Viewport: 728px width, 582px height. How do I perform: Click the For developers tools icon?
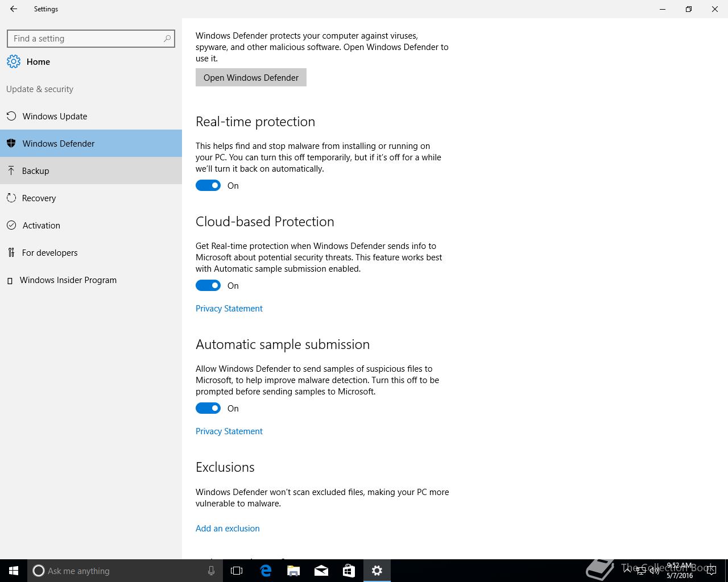(x=11, y=252)
